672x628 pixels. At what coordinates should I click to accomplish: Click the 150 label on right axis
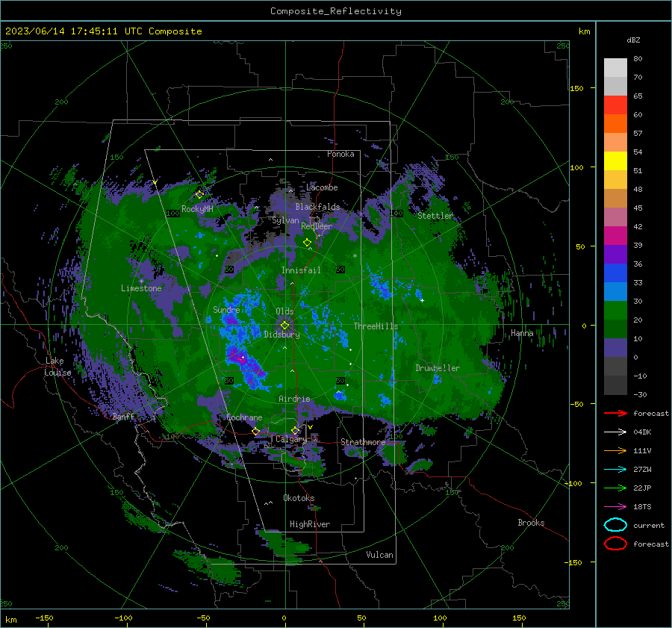(x=577, y=88)
